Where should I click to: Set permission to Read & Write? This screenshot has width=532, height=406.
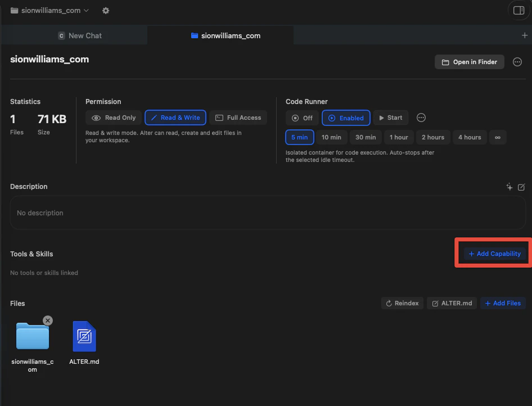tap(175, 118)
